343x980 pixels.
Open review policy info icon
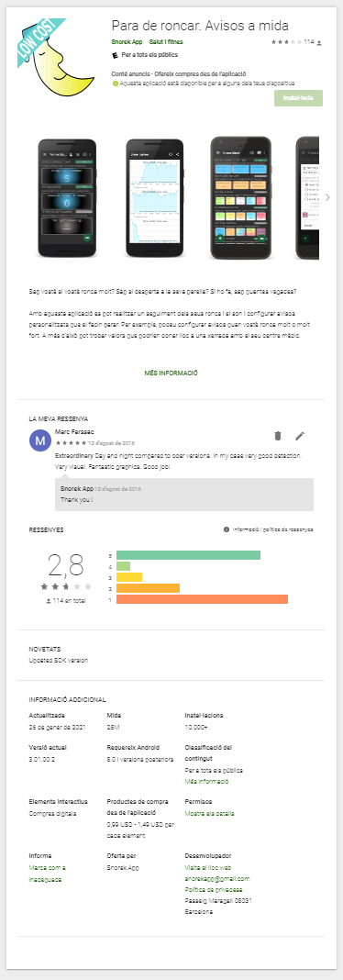pos(227,529)
